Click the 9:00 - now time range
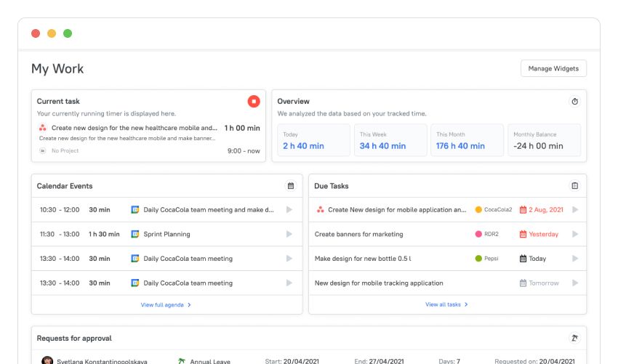 (x=244, y=150)
